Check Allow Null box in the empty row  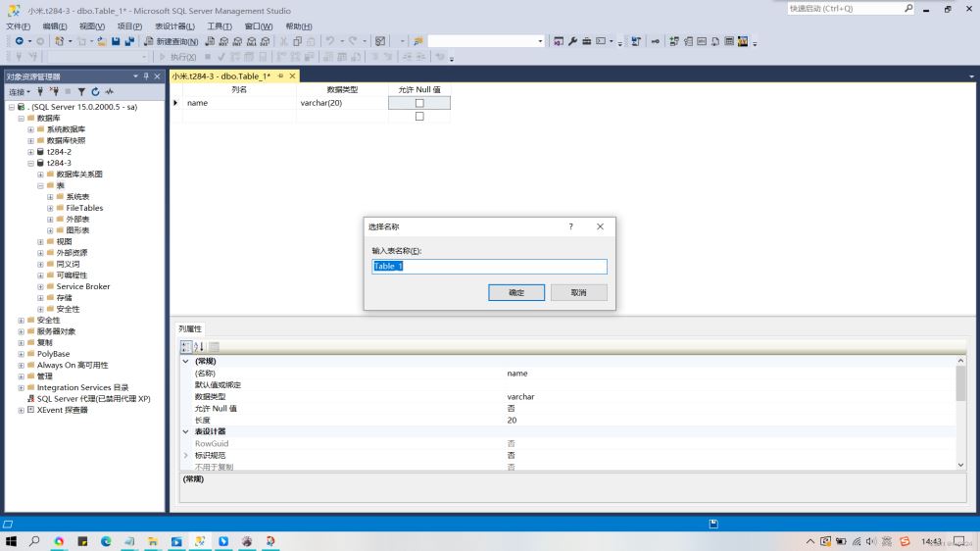[419, 117]
